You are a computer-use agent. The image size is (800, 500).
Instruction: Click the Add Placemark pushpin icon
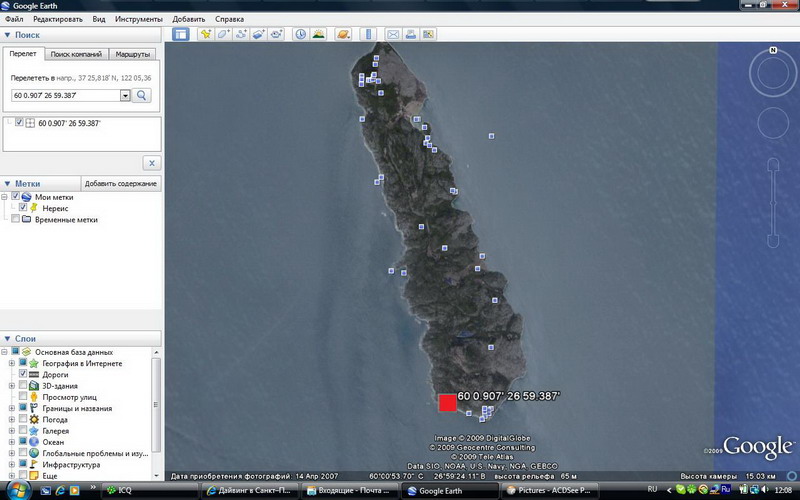tap(206, 34)
